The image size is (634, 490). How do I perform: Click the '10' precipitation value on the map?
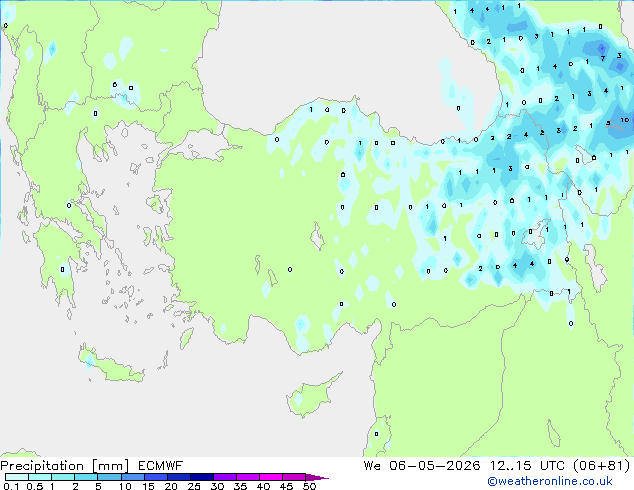tap(625, 120)
